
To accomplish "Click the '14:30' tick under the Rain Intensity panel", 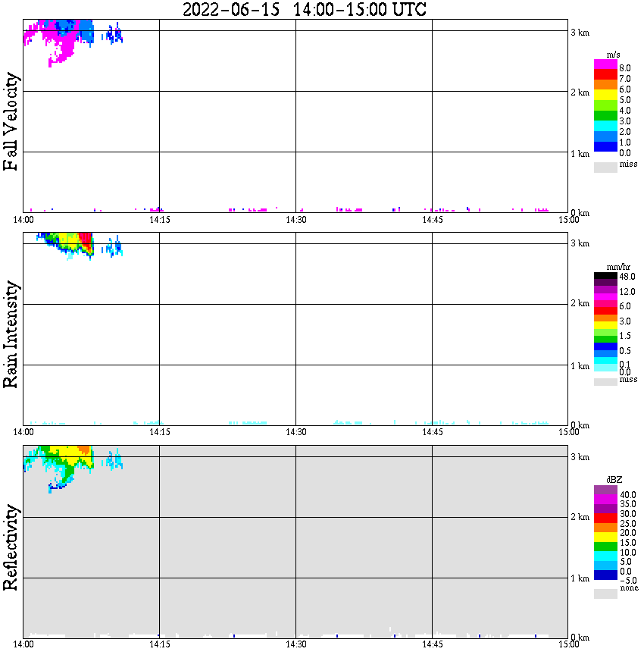I will tap(296, 432).
